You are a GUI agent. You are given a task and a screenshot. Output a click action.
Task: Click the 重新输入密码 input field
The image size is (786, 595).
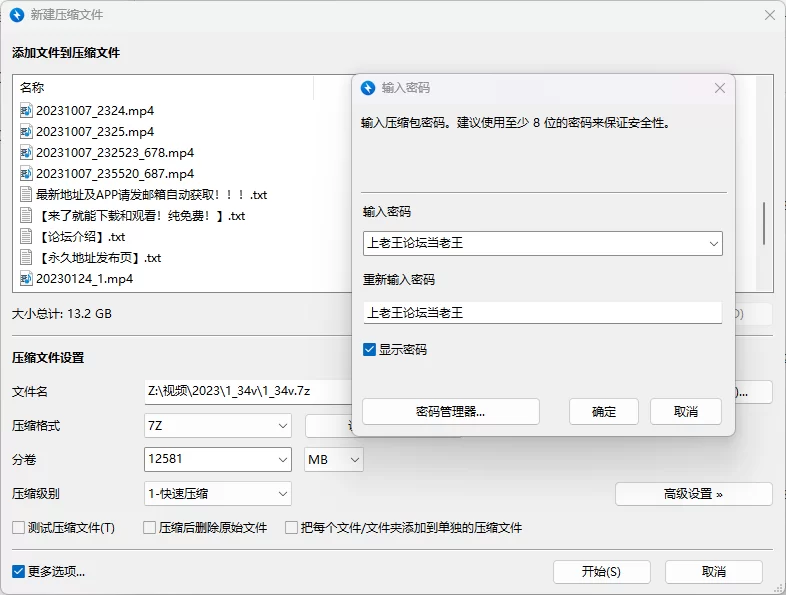coord(542,313)
